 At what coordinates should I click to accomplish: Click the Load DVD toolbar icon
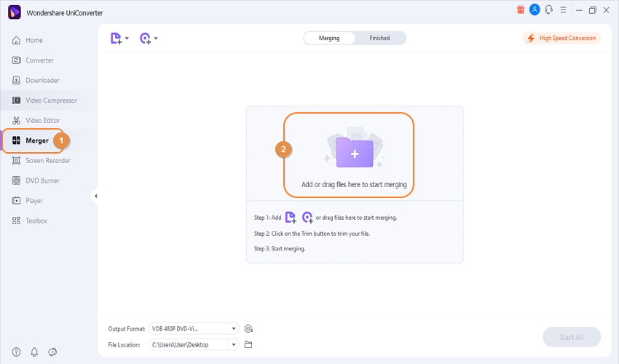[145, 39]
